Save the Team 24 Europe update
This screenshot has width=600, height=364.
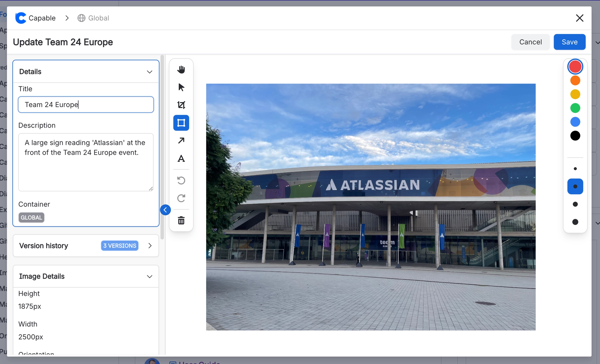[569, 42]
